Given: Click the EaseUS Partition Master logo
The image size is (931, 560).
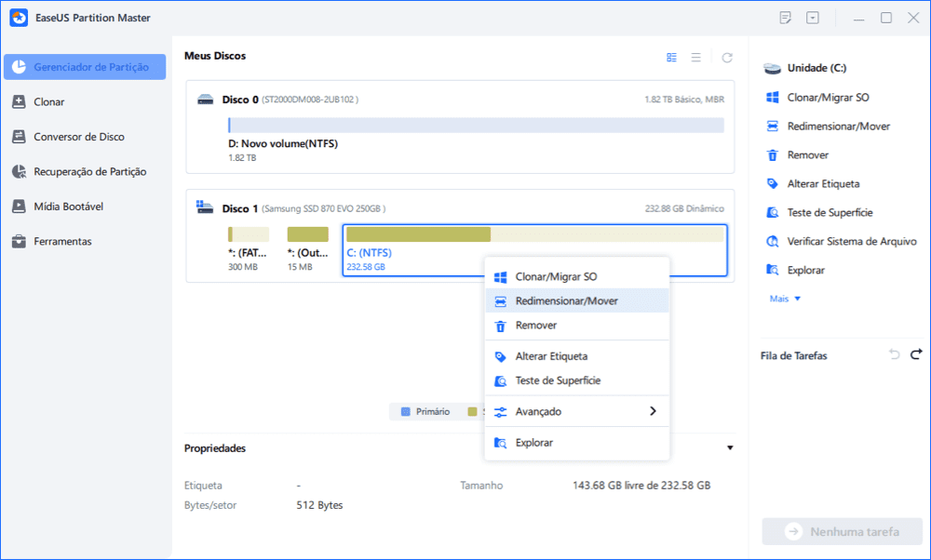Looking at the screenshot, I should coord(19,18).
